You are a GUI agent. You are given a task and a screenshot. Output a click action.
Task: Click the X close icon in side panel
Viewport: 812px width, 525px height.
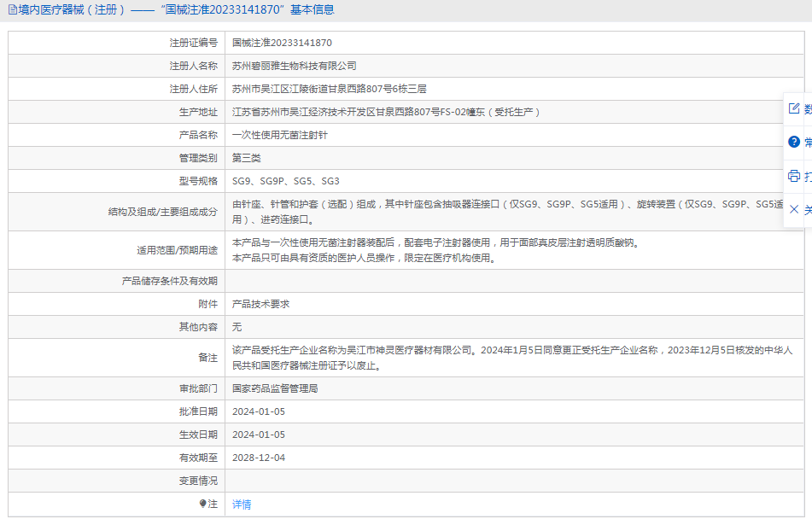pyautogui.click(x=794, y=209)
